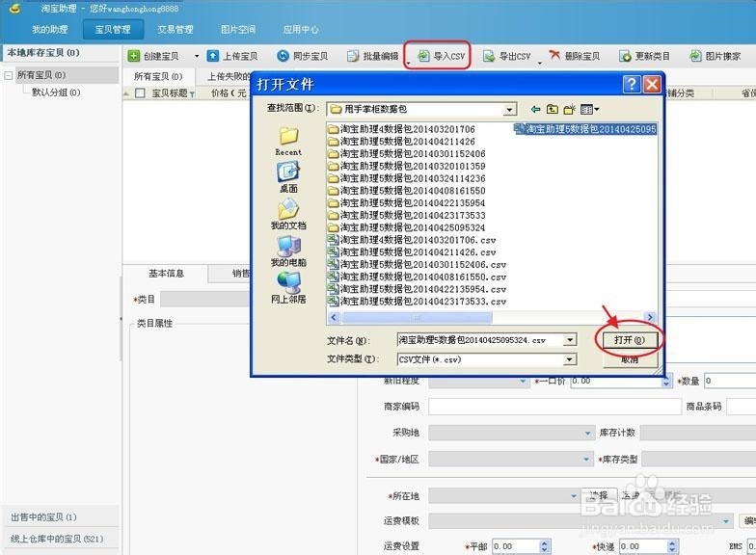Select folder 淘宝助理4数据包201403201706
756x555 pixels.
coord(401,129)
